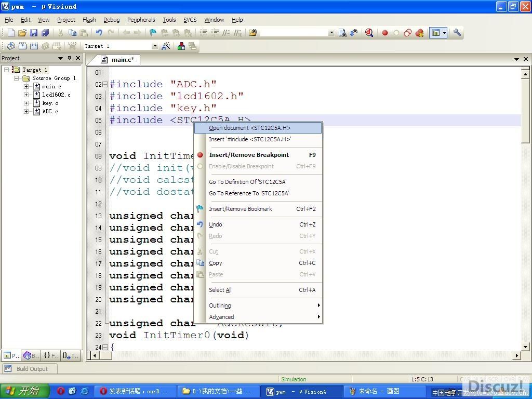Screen dimensions: 532x399
Task: Open the Target 1 selector dropdown
Action: (x=155, y=46)
